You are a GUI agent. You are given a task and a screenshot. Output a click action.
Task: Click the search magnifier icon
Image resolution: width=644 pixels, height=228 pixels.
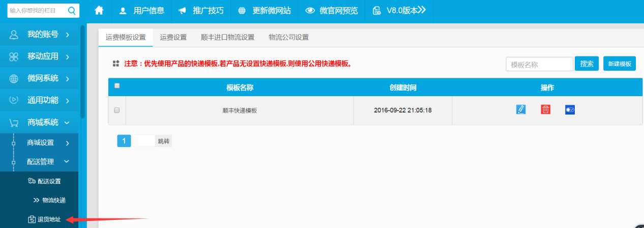(x=71, y=10)
